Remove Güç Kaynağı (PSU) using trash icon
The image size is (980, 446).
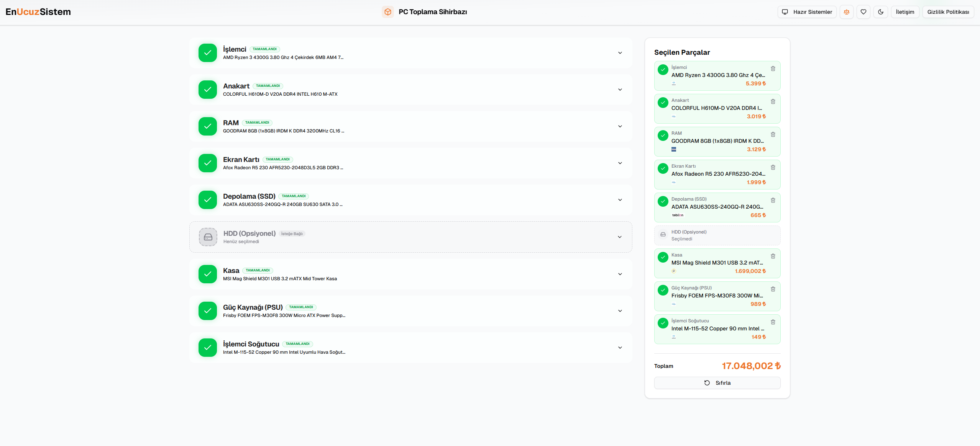(x=773, y=289)
